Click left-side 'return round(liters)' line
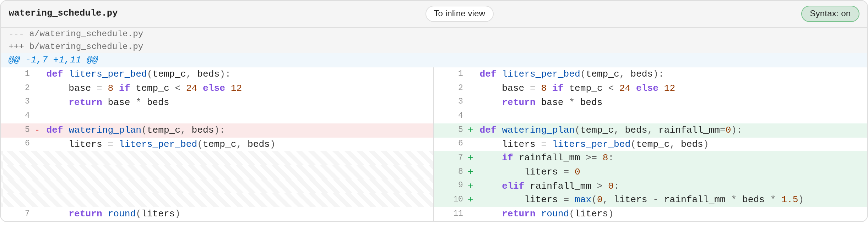The height and width of the screenshot is (227, 868). pos(217,214)
